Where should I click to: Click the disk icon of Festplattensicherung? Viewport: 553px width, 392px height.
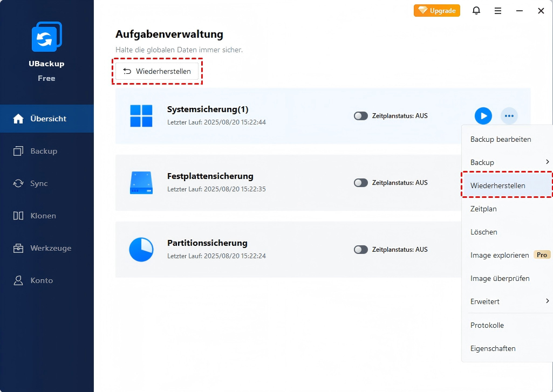pyautogui.click(x=141, y=183)
